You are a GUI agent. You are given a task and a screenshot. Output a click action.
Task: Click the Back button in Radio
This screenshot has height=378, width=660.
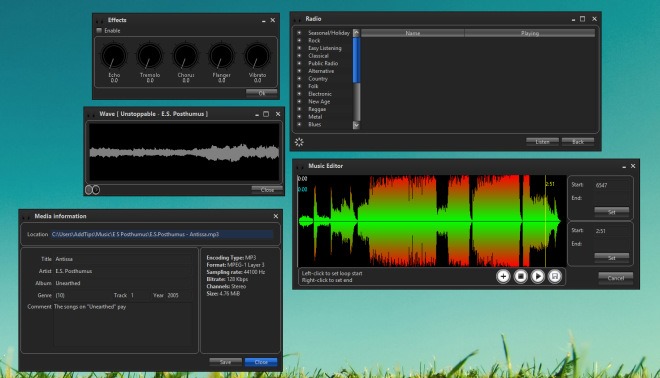(578, 142)
